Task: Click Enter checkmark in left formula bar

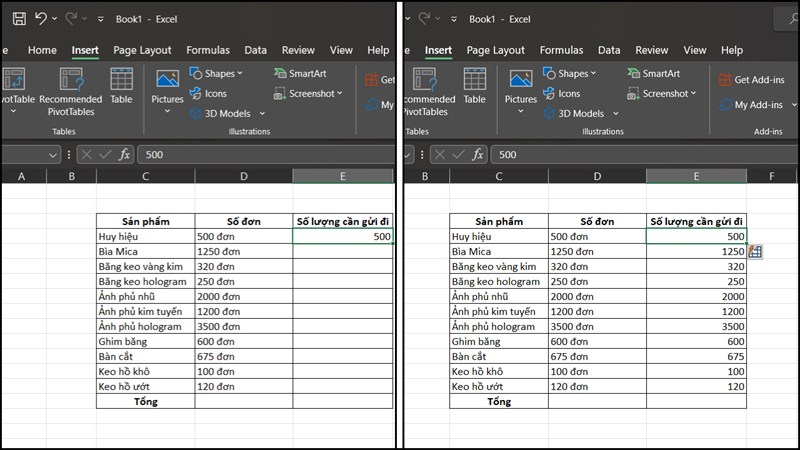Action: pyautogui.click(x=105, y=154)
